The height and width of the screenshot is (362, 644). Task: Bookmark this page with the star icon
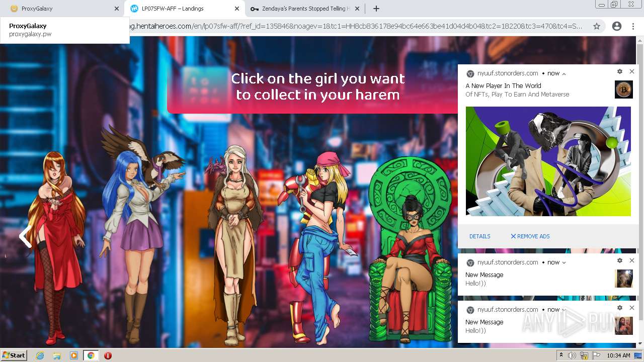pos(597,26)
